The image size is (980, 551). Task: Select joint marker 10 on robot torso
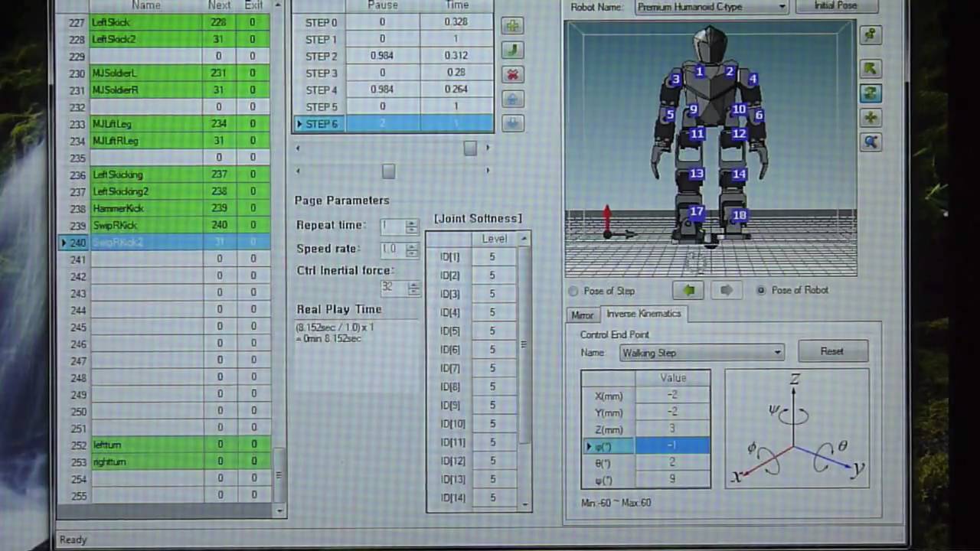(x=739, y=109)
